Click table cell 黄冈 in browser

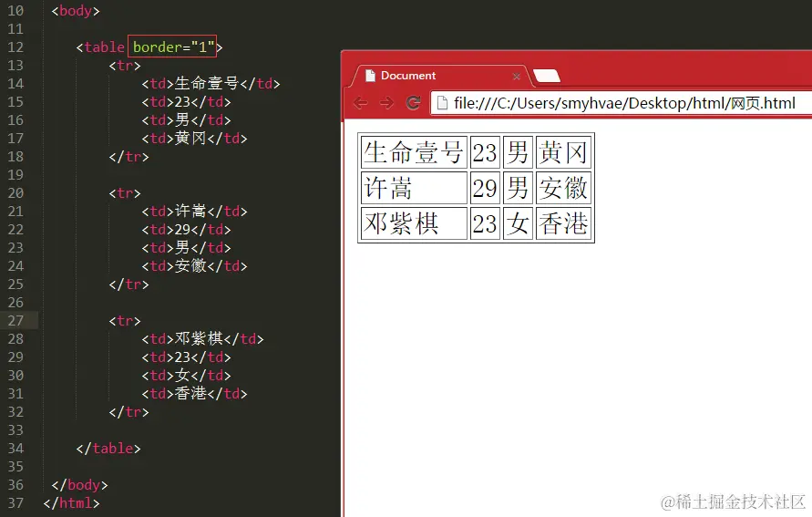point(563,152)
